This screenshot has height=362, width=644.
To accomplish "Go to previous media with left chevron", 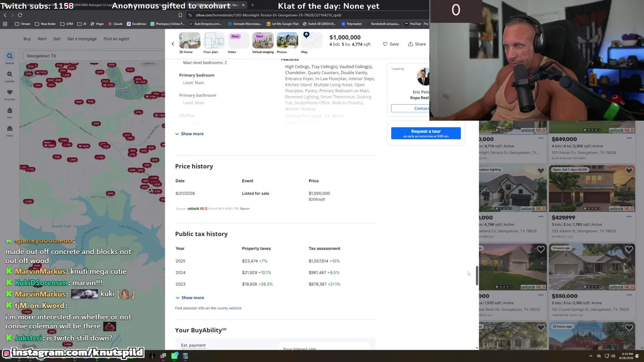I will click(173, 44).
